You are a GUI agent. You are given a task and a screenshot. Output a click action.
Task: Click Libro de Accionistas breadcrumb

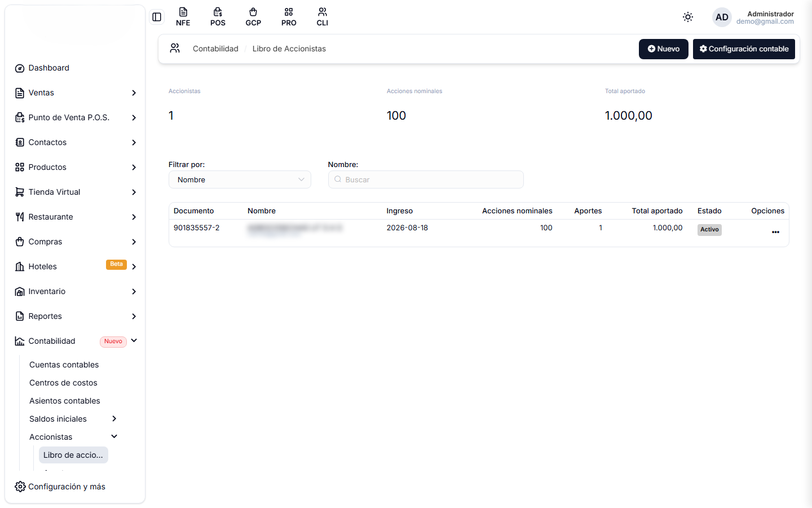(x=289, y=49)
